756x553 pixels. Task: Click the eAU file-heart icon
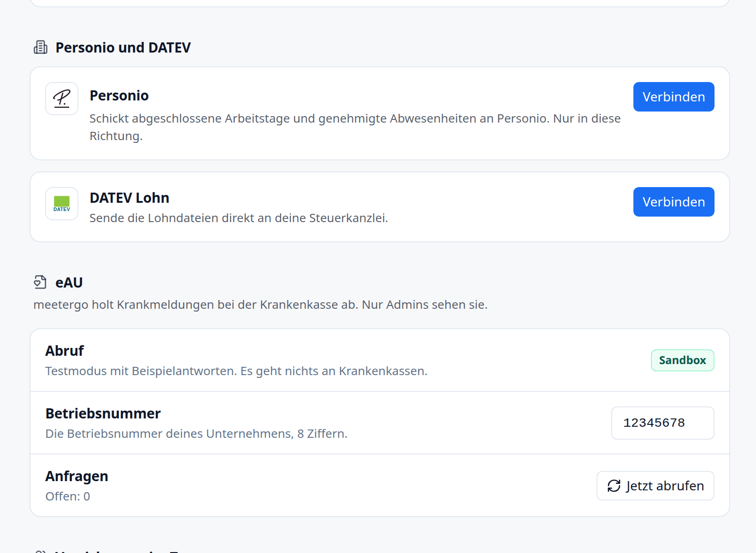tap(40, 282)
